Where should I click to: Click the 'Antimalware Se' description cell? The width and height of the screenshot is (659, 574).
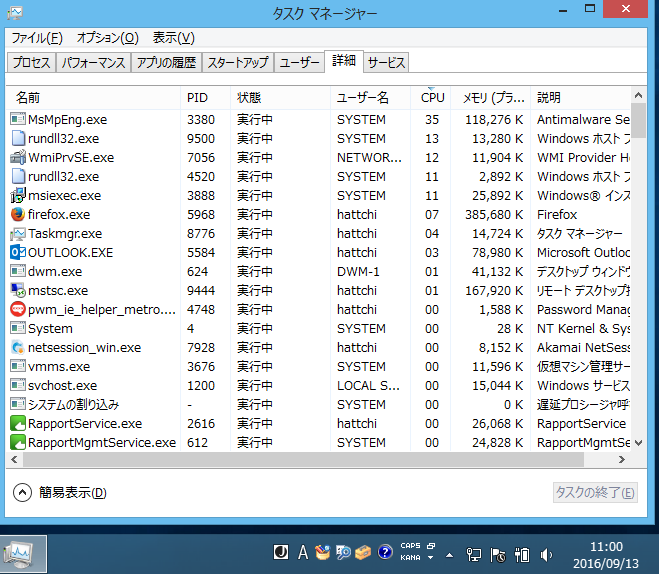pyautogui.click(x=583, y=119)
